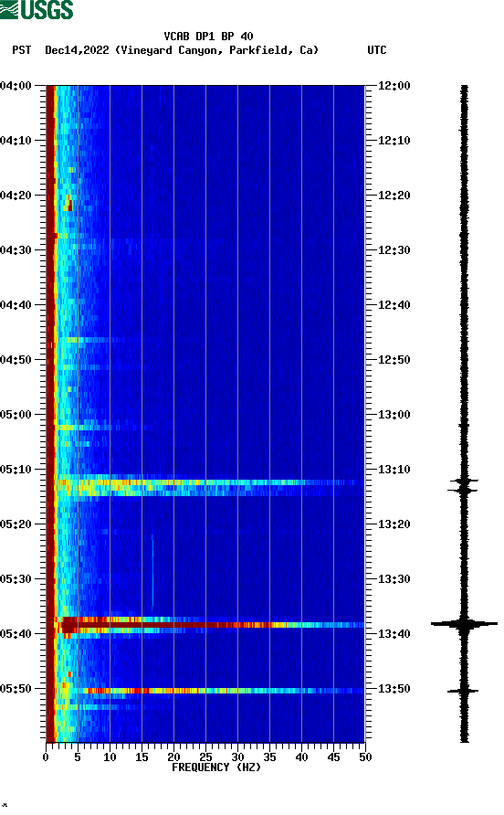Click the '15' frequency axis label
The width and height of the screenshot is (504, 815).
pyautogui.click(x=142, y=757)
